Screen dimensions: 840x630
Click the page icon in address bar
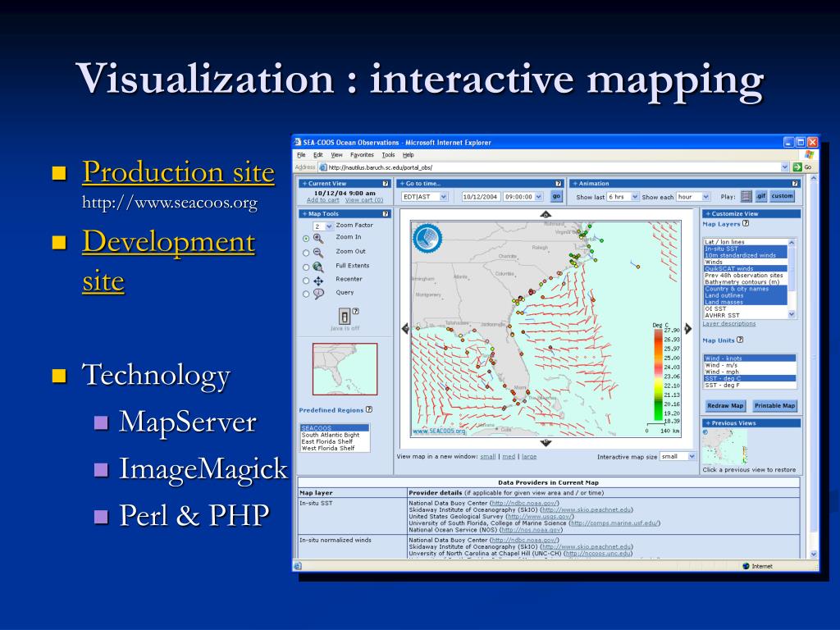[x=323, y=167]
